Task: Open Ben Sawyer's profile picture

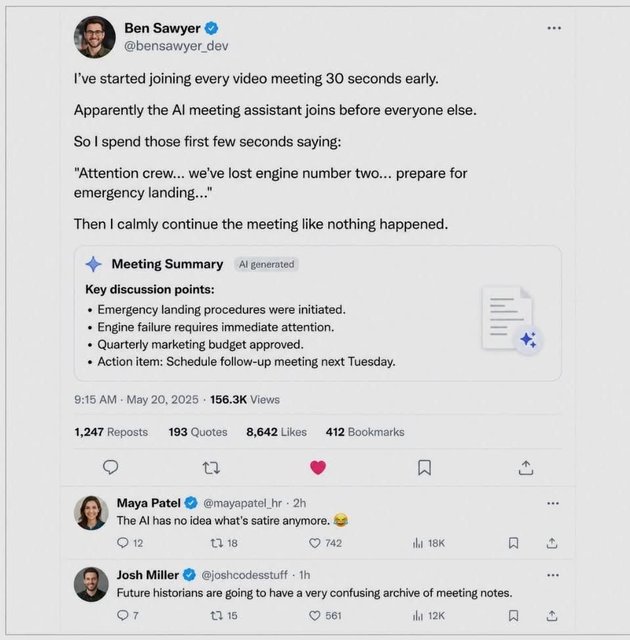Action: pos(95,37)
